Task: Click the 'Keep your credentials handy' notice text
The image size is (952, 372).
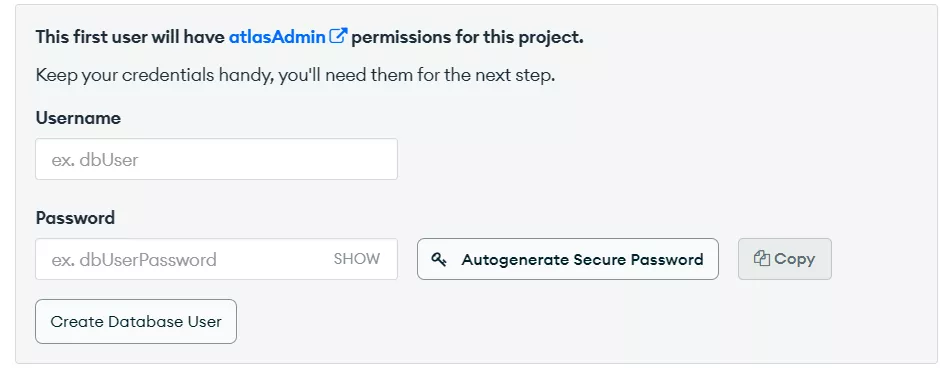Action: pos(295,76)
